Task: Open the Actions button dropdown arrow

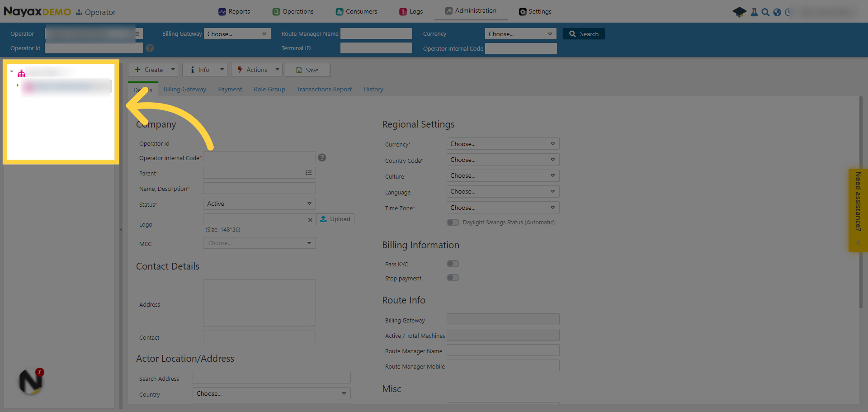Action: click(277, 70)
